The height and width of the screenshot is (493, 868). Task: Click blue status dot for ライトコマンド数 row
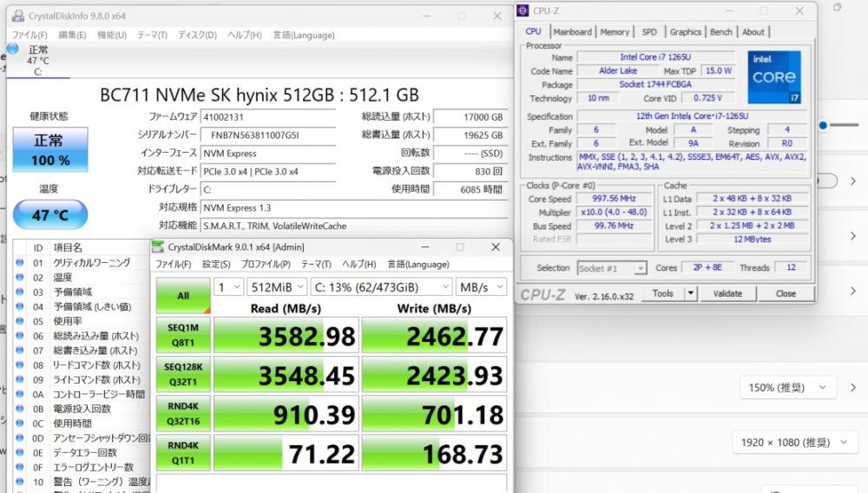[20, 379]
